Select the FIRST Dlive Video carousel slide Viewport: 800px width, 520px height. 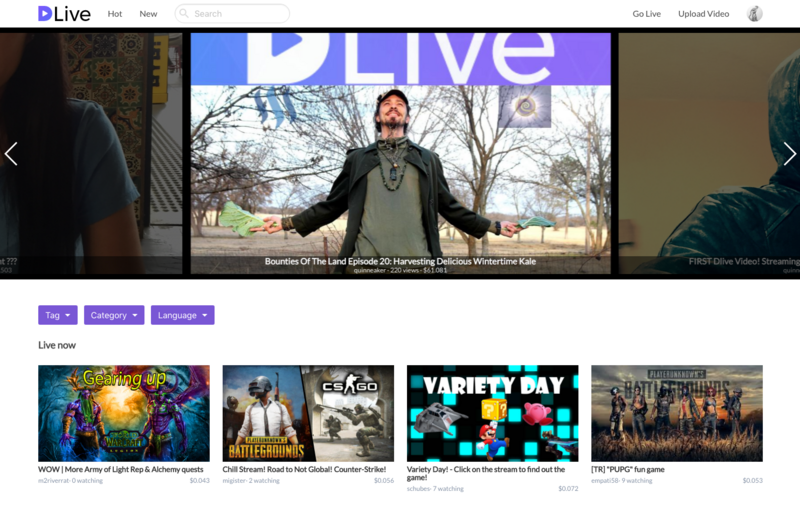(709, 153)
